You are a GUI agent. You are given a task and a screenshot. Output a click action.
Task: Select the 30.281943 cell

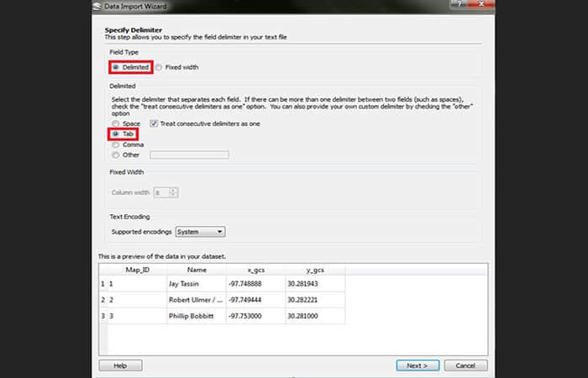click(x=315, y=284)
